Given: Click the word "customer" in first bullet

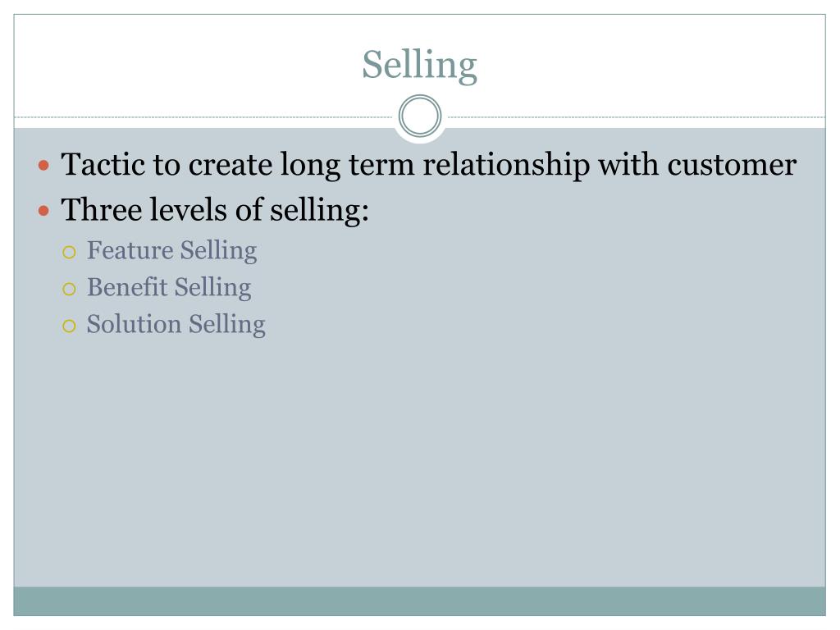Looking at the screenshot, I should pyautogui.click(x=732, y=164).
